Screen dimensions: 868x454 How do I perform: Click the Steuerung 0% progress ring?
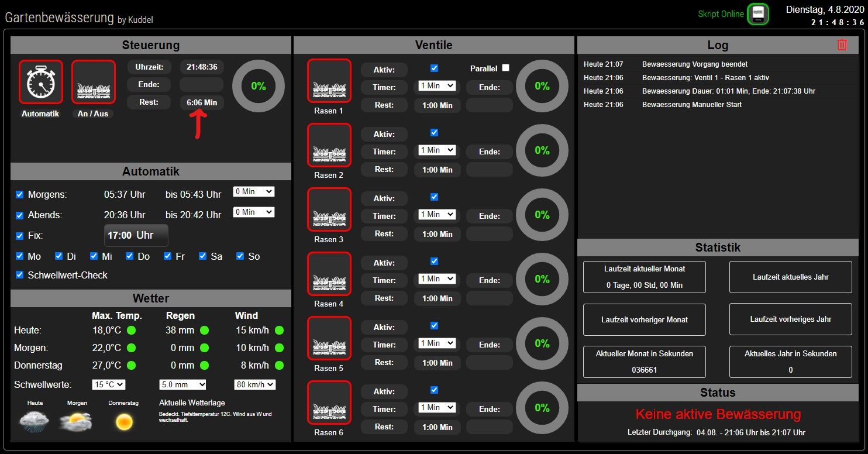tap(259, 86)
